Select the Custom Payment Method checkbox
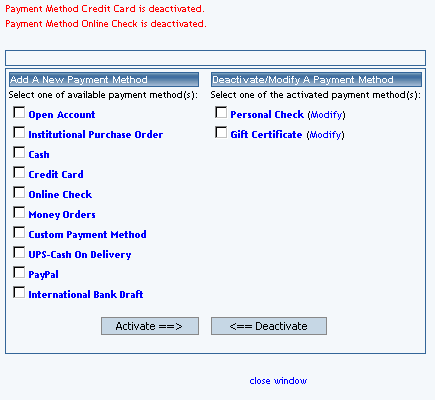Viewport: 435px width, 400px height. (19, 232)
